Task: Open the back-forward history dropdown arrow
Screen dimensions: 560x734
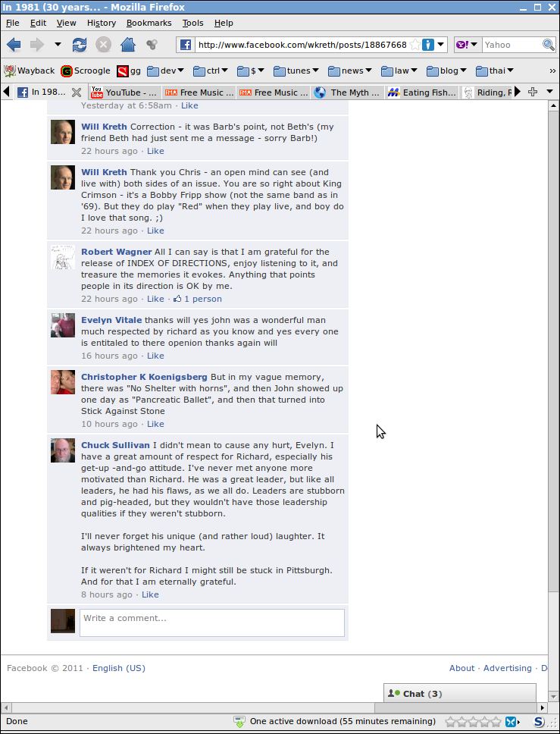Action: pos(58,45)
